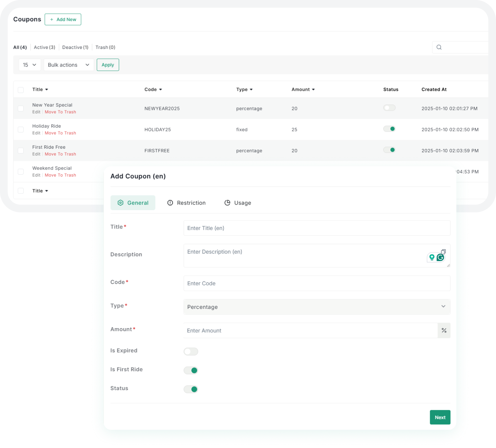Click the Grammarly icon in Description field

click(440, 257)
